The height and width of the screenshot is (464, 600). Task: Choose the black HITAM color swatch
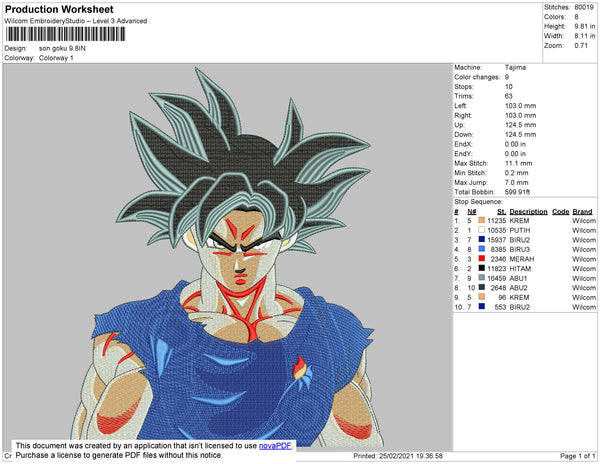click(482, 269)
